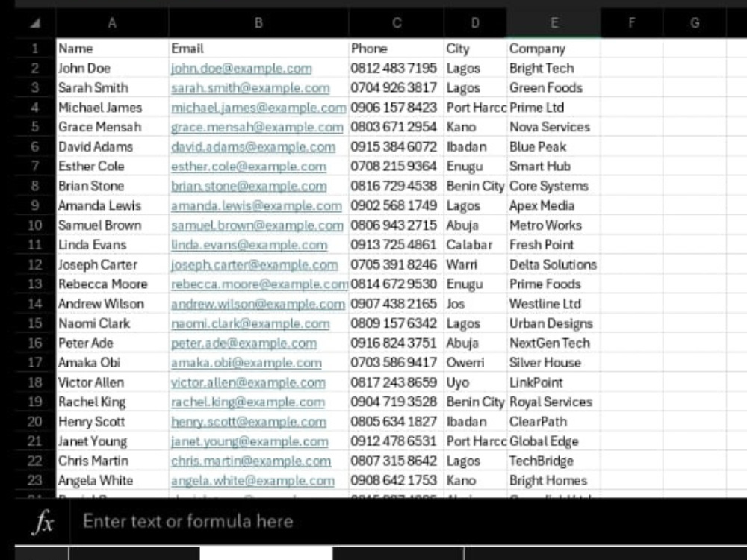Open samuel.brown@example.com email link
This screenshot has width=747, height=560.
pyautogui.click(x=257, y=225)
